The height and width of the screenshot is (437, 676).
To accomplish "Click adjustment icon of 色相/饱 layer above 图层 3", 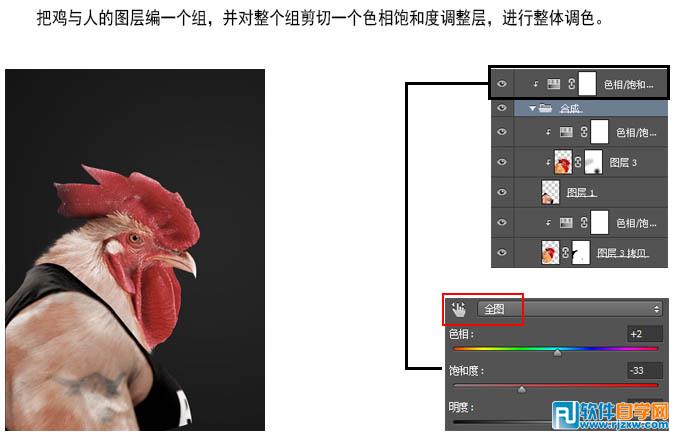I will (x=566, y=132).
